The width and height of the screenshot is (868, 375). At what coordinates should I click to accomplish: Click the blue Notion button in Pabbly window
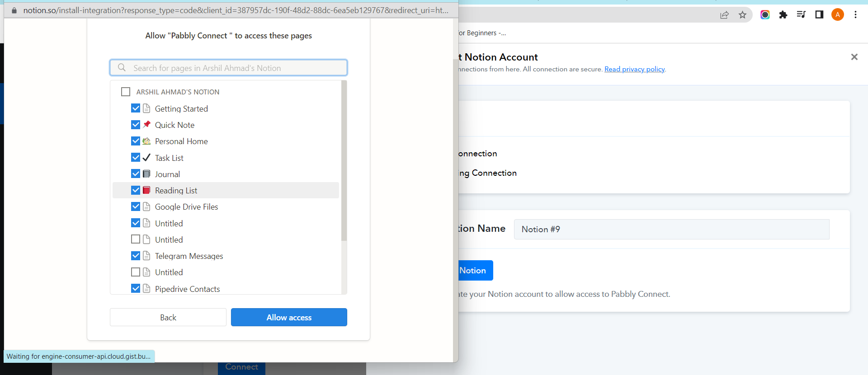tap(475, 270)
